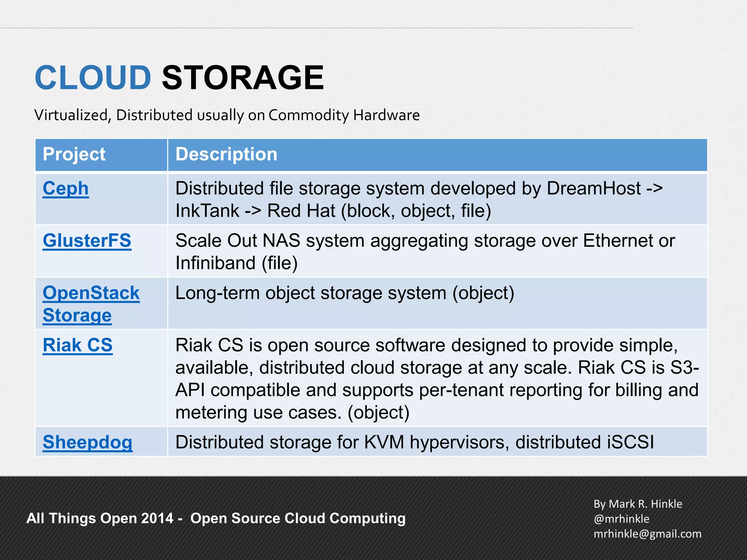Image resolution: width=747 pixels, height=560 pixels.
Task: Click 'By Mark R. Hinkle' author line
Action: pos(638,504)
